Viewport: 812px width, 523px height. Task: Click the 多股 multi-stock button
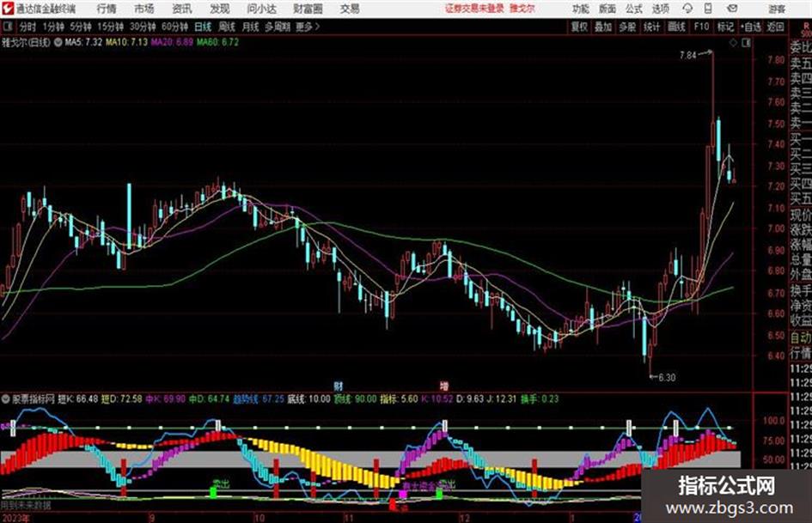click(627, 27)
